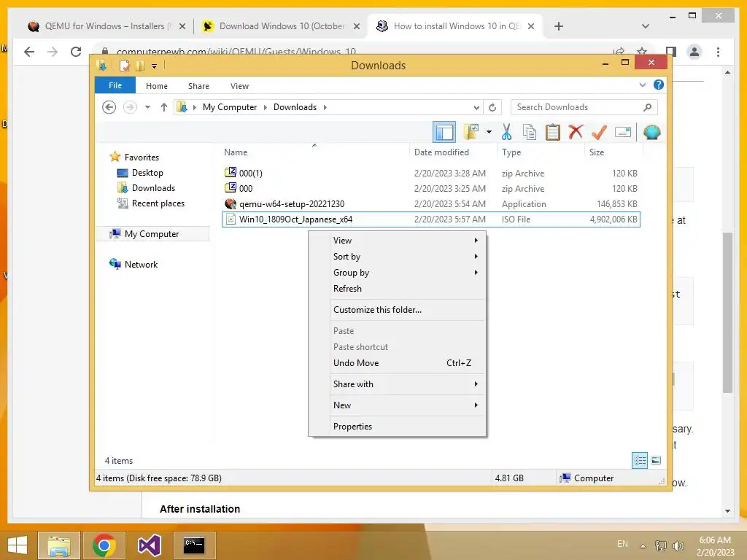Sort by the Name column header

coord(314,152)
